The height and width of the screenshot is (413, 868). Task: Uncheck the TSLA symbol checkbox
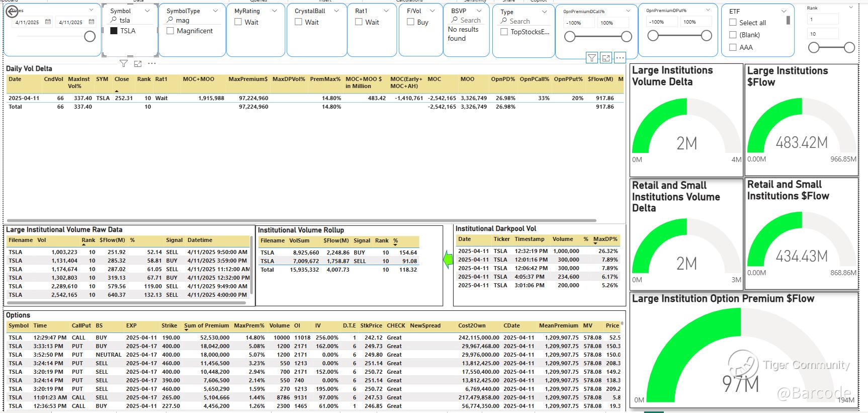tap(114, 31)
